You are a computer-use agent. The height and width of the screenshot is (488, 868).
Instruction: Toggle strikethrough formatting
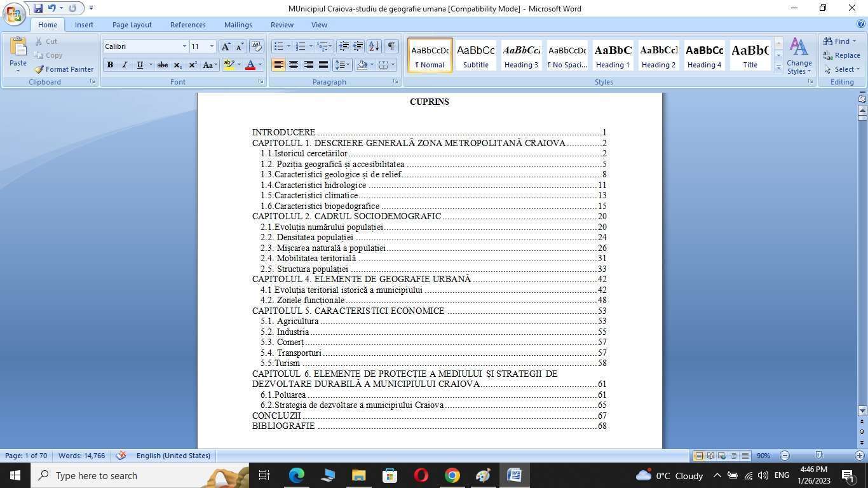(x=163, y=65)
